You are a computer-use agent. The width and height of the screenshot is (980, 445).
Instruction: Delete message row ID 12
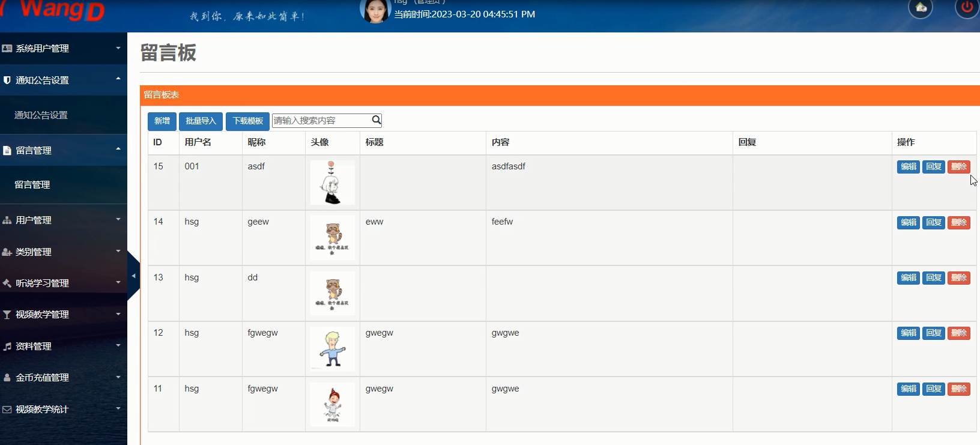959,333
